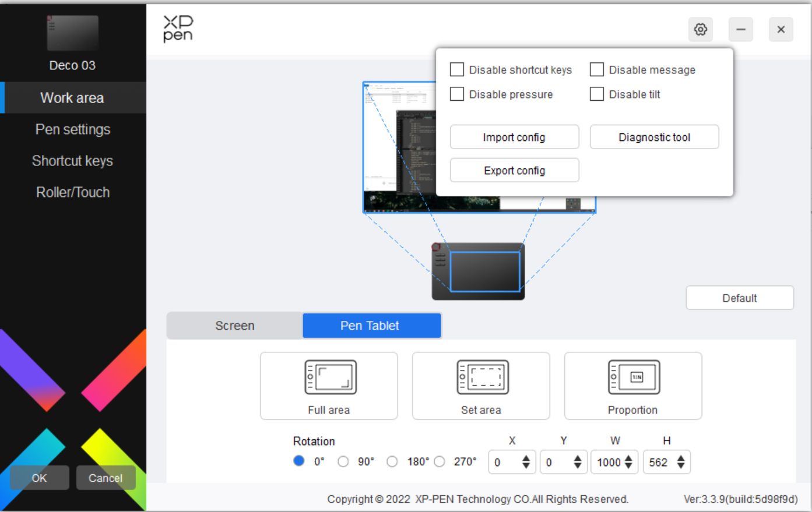Open the settings gear icon
This screenshot has height=512, width=812.
tap(700, 29)
